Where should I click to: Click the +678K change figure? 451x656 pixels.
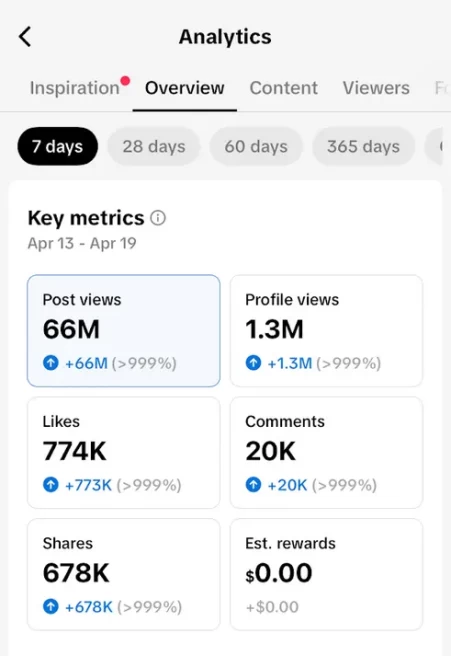[x=89, y=607]
